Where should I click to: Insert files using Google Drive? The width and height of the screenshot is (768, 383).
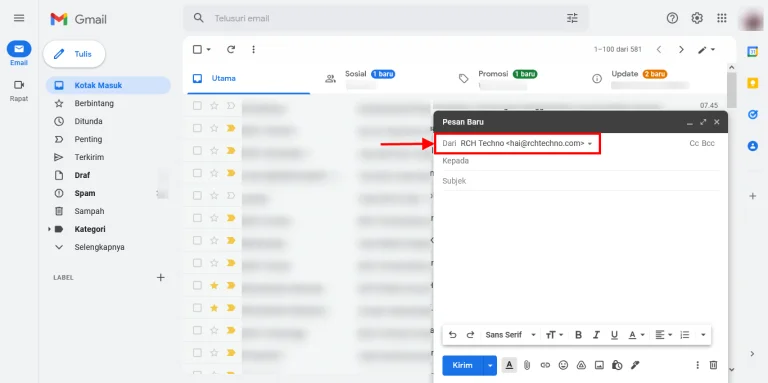point(581,365)
